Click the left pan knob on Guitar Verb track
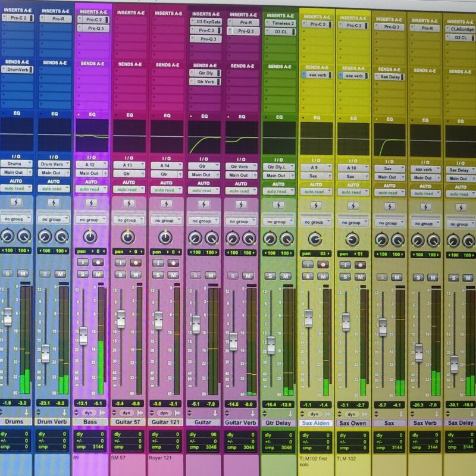 point(233,239)
